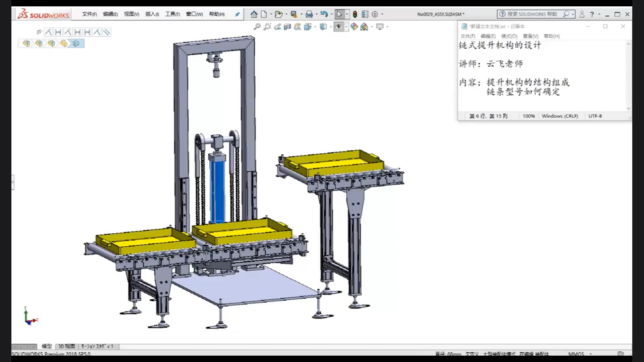Click Notepad vertical scrollbar down arrow
This screenshot has width=644, height=362.
point(629,108)
